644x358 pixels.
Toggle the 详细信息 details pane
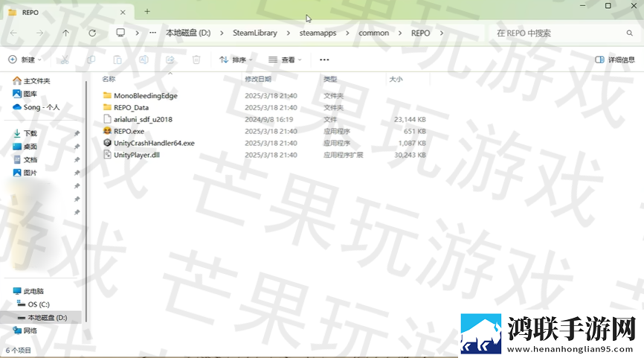615,60
